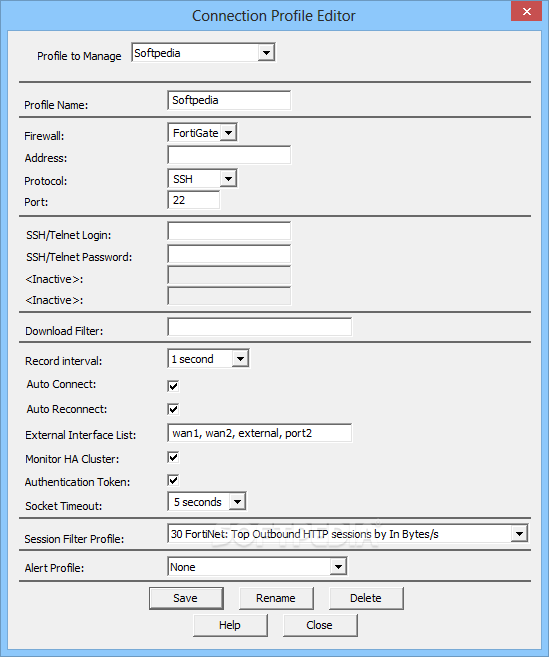Open the Profile to Manage dropdown
This screenshot has height=657, width=549.
point(203,53)
